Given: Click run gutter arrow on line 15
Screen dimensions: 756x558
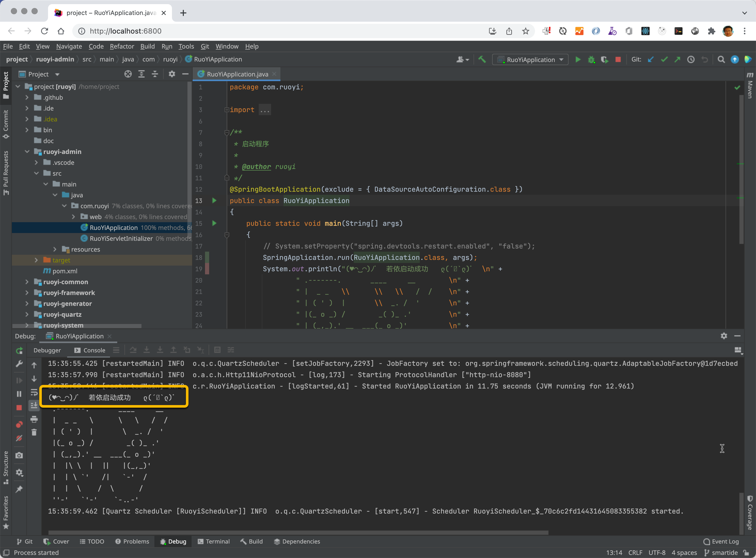Looking at the screenshot, I should pyautogui.click(x=214, y=223).
